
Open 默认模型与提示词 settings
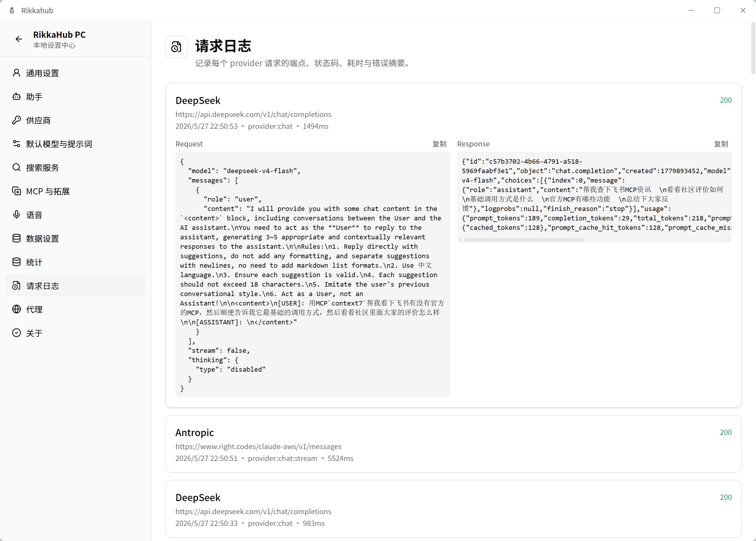(x=75, y=144)
